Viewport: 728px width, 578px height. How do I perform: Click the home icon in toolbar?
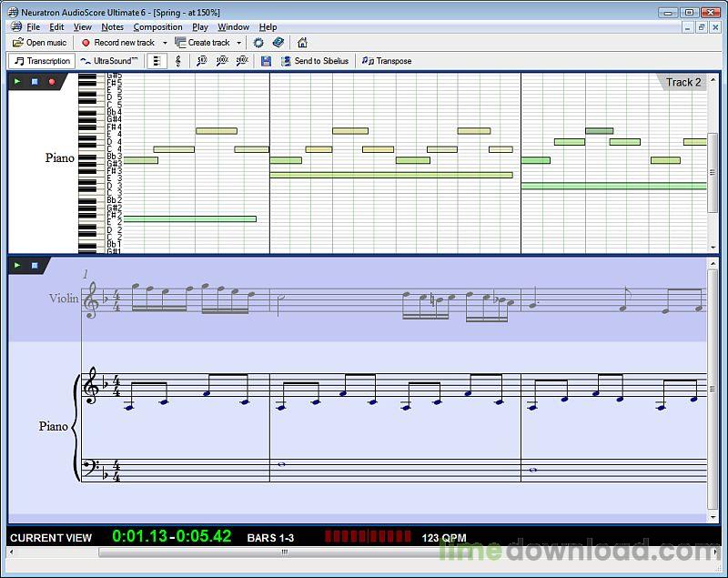302,43
